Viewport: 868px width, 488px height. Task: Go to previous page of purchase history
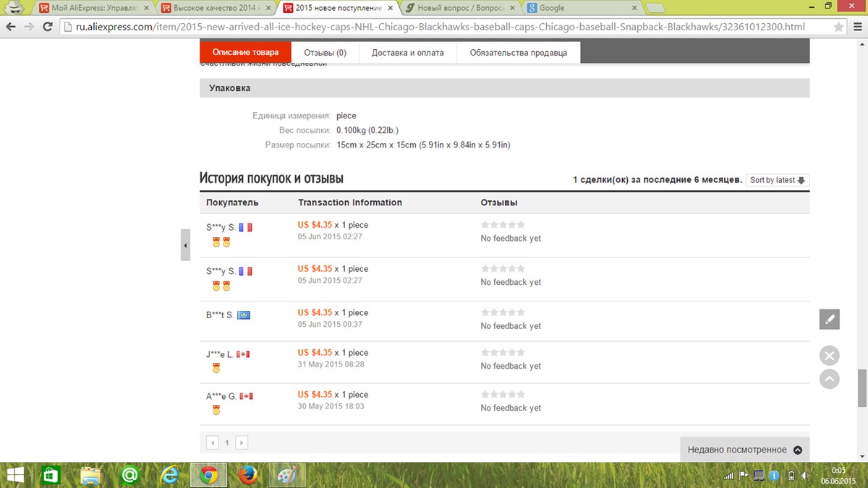click(213, 442)
